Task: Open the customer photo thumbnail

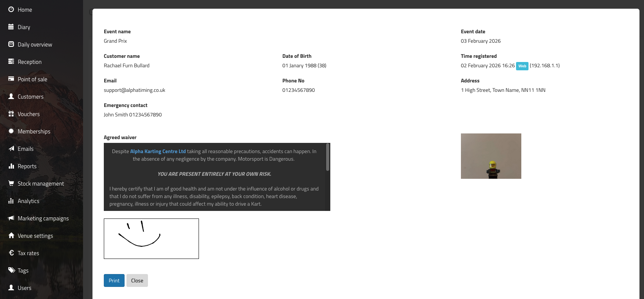Action: [x=491, y=156]
